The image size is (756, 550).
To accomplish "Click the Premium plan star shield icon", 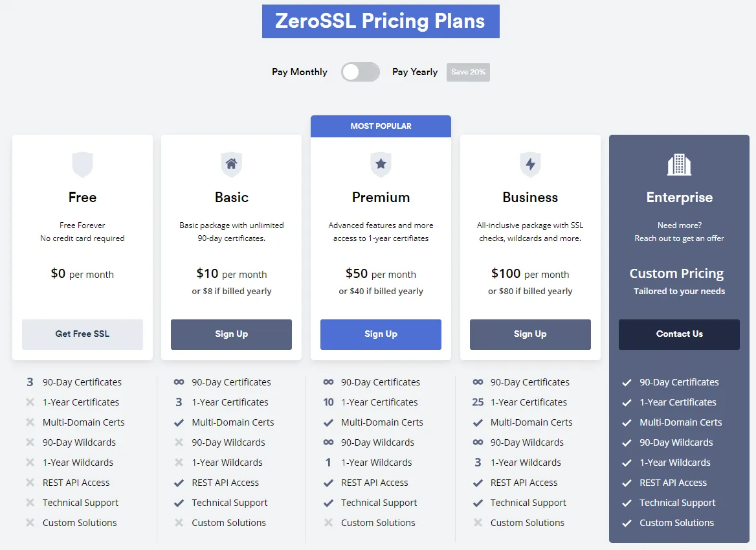I will [381, 165].
